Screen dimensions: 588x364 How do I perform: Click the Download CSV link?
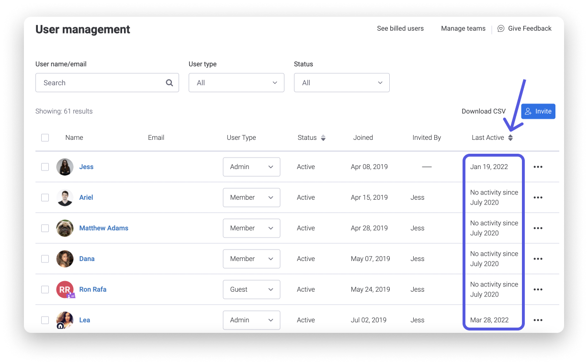pos(484,111)
